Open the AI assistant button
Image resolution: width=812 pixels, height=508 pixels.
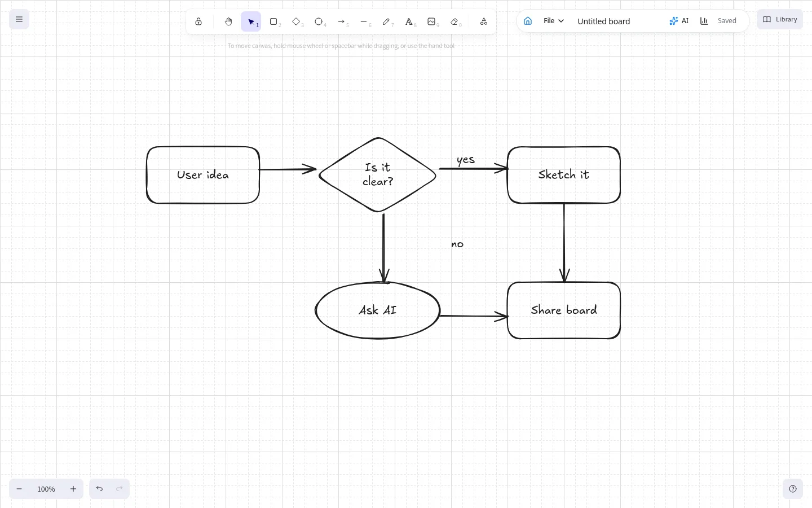[x=679, y=21]
